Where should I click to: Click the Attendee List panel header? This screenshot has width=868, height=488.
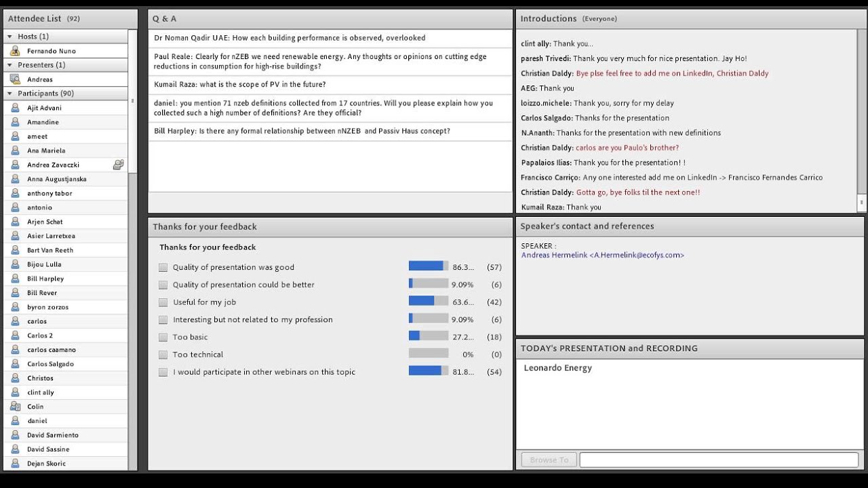coord(71,19)
